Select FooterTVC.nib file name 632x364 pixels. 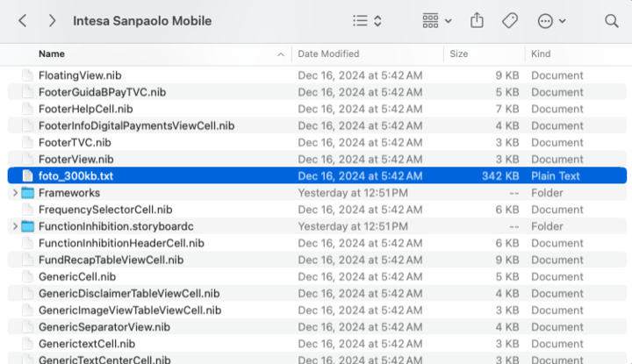point(75,143)
